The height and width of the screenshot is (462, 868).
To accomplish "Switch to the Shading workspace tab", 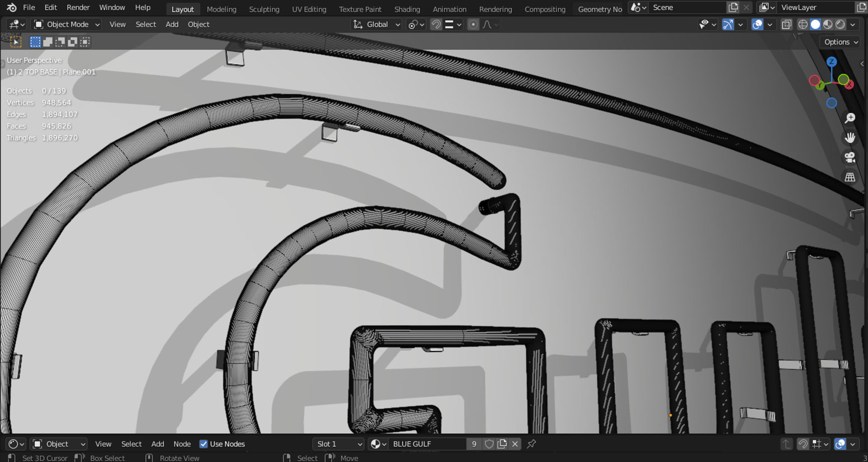I will (407, 9).
